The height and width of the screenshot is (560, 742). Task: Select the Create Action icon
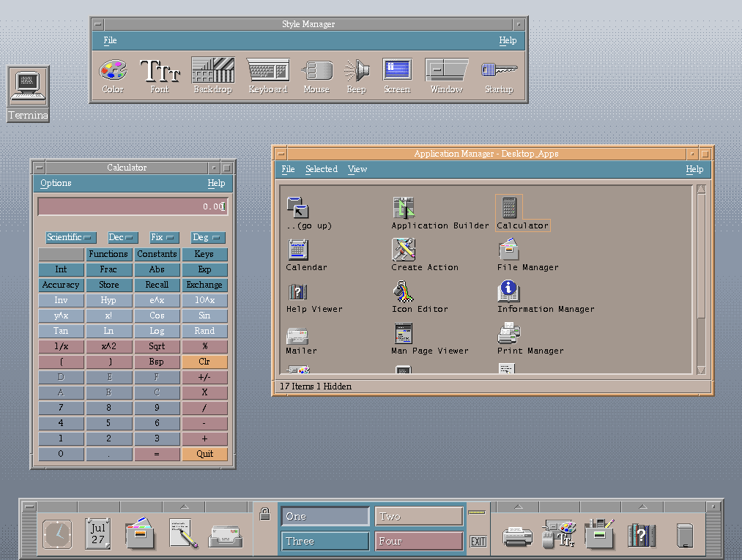click(404, 250)
